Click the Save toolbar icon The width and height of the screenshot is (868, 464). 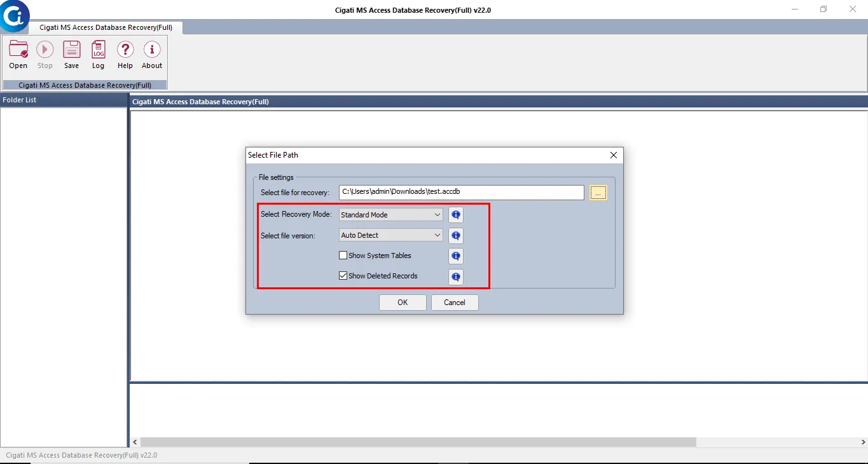pos(72,54)
